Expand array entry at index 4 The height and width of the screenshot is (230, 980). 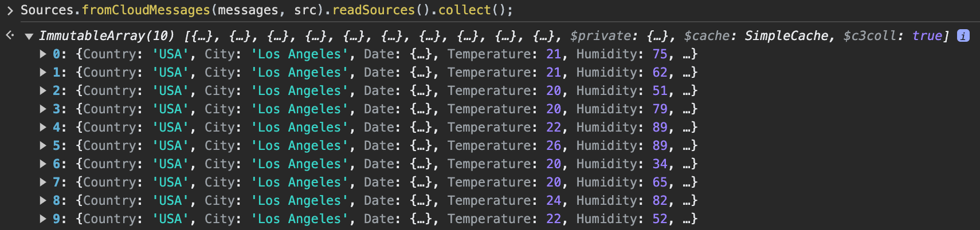click(x=43, y=128)
